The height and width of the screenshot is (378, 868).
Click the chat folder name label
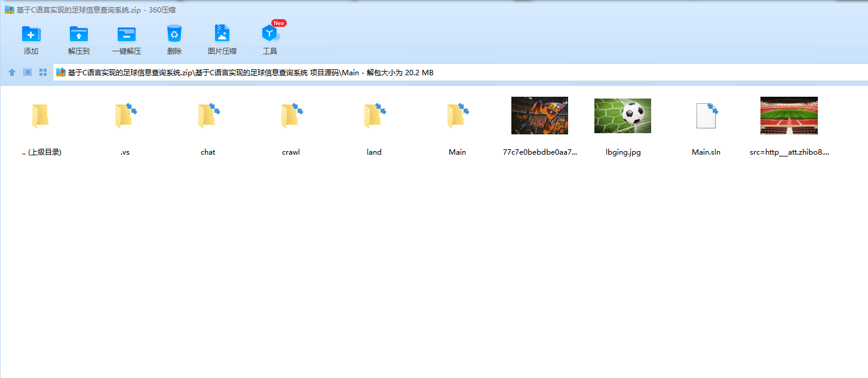click(208, 152)
